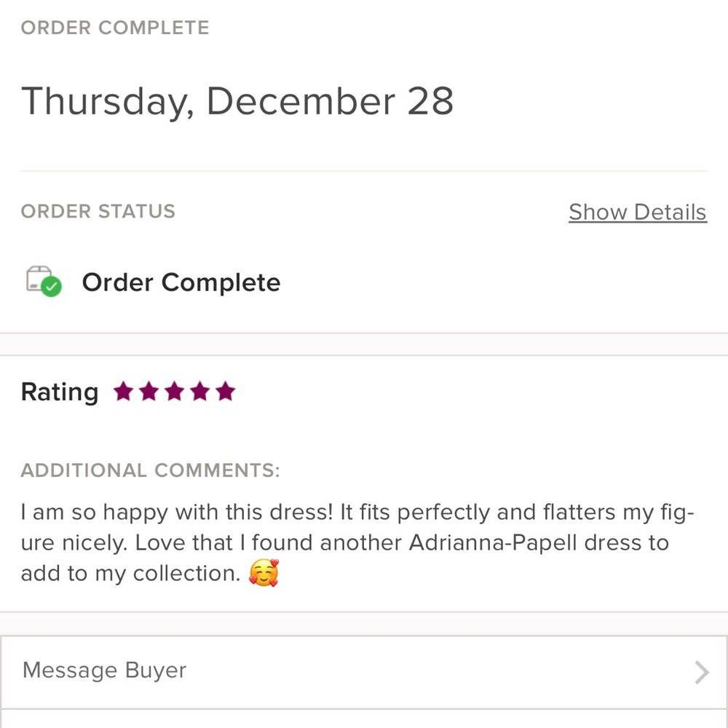Expand Message Buyer using the chevron arrow
The image size is (728, 728).
tap(701, 672)
